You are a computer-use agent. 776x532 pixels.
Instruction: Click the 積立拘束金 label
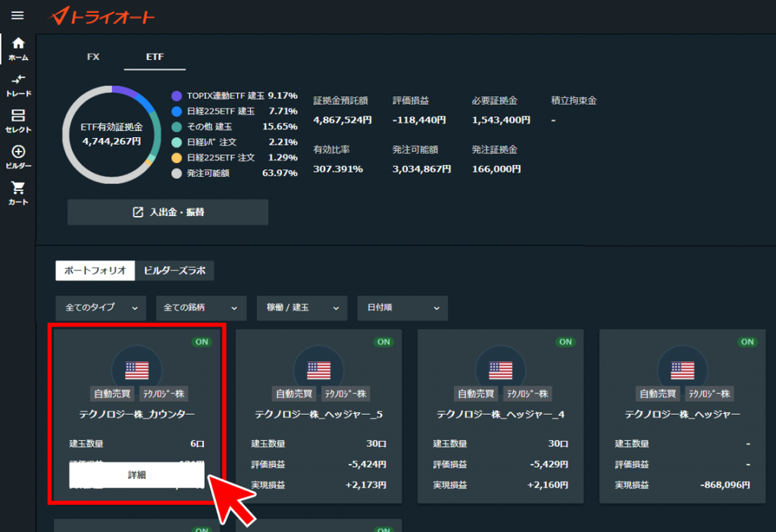point(574,101)
